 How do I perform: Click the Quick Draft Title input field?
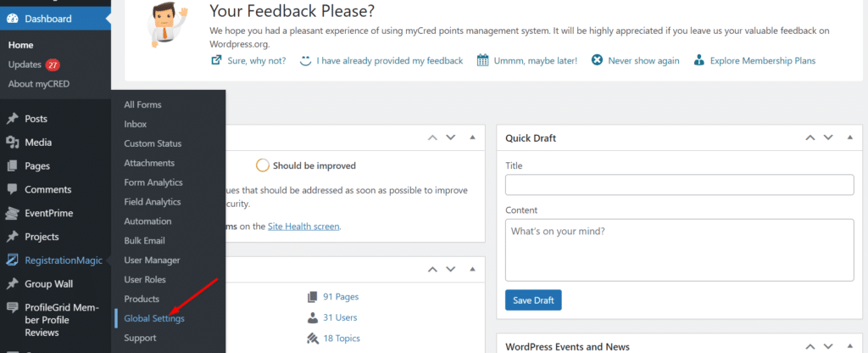pos(679,185)
